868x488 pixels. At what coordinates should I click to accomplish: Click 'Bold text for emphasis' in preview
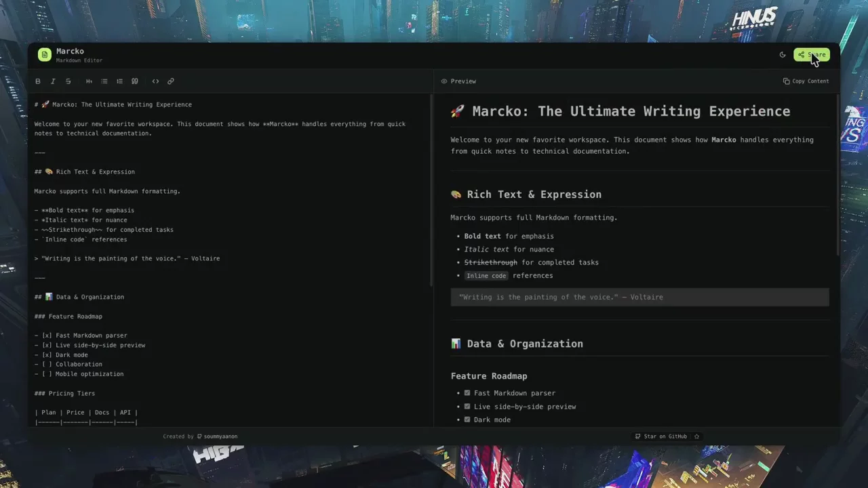509,237
